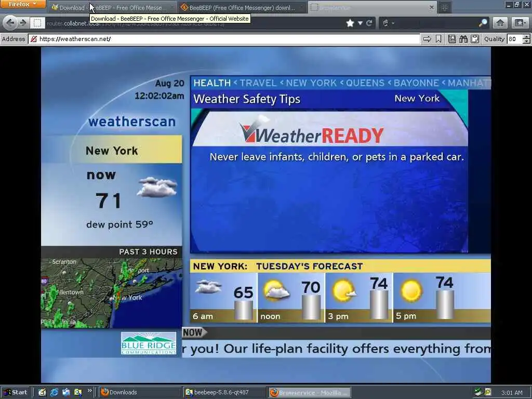Click the first quick launch icon beside Start
The height and width of the screenshot is (399, 532).
coord(42,392)
